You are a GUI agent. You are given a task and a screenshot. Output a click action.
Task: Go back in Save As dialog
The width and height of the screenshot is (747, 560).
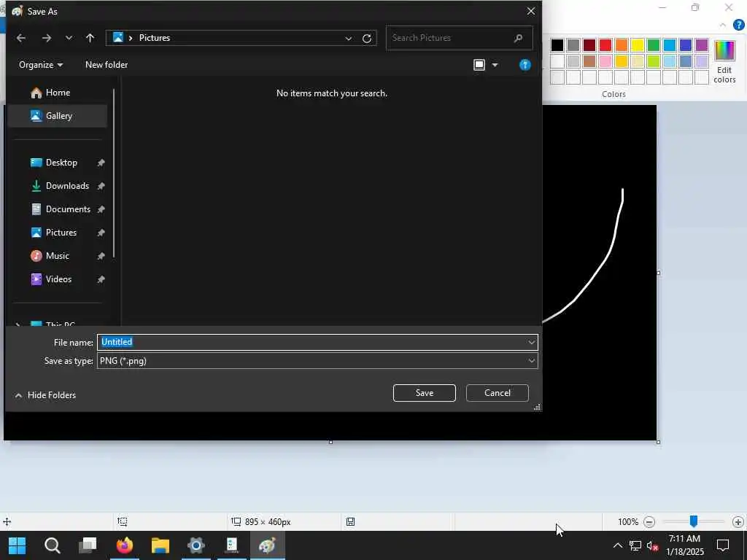point(21,38)
